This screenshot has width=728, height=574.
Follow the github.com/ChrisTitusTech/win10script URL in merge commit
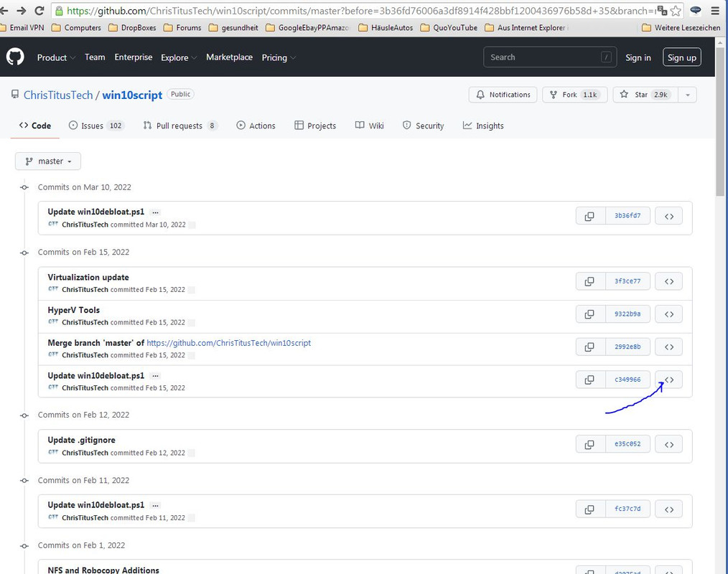click(229, 344)
